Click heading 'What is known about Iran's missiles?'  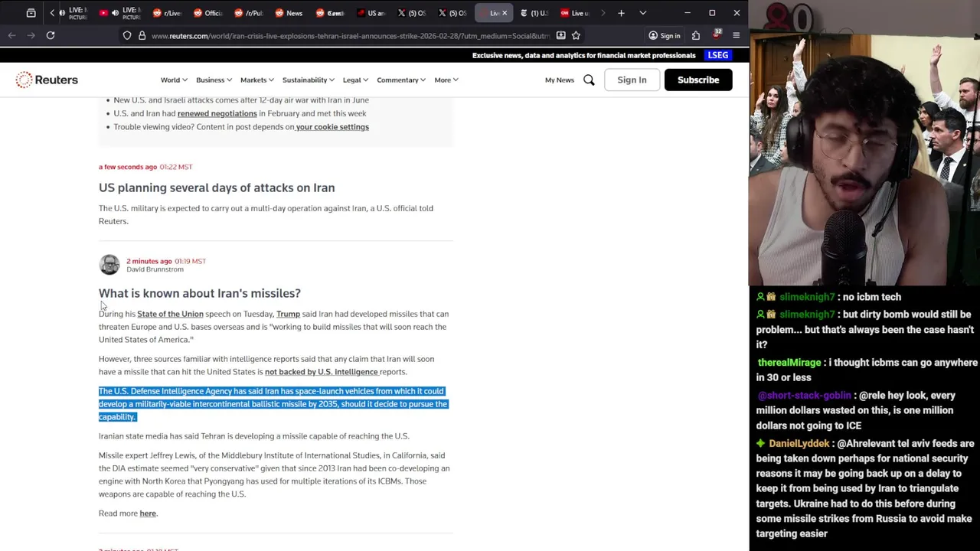click(x=200, y=293)
